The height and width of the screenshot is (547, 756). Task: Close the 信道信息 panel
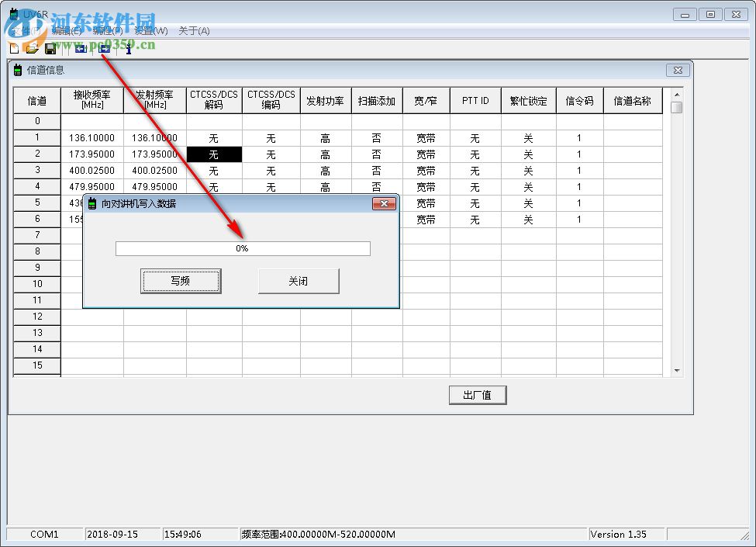coord(678,70)
